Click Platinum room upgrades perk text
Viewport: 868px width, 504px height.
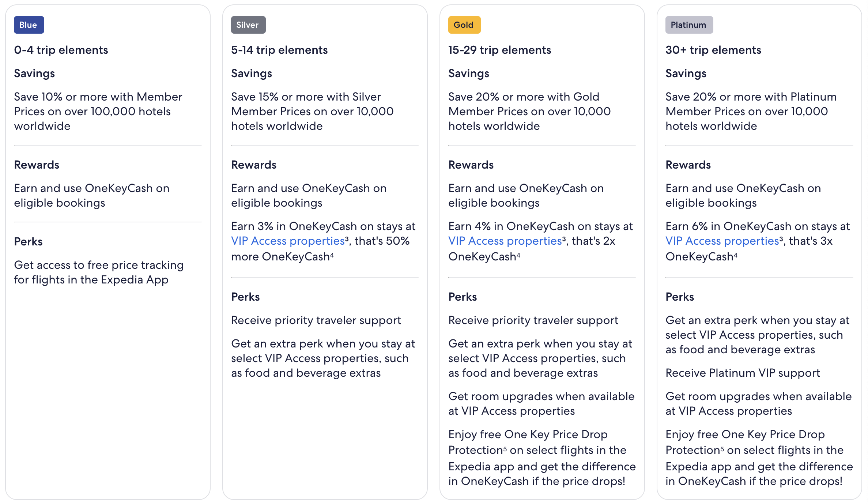pyautogui.click(x=759, y=403)
